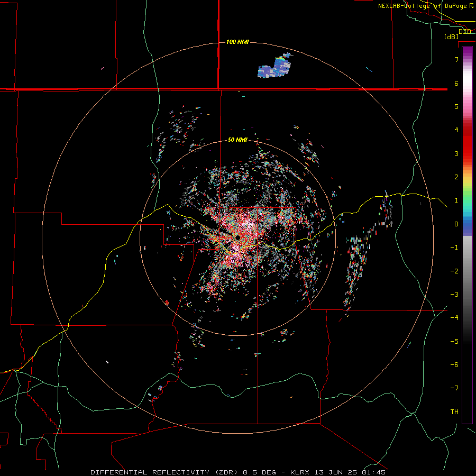Screen dimensions: 476x476
Task: Click the 4 value on the color scale
Action: 456,130
